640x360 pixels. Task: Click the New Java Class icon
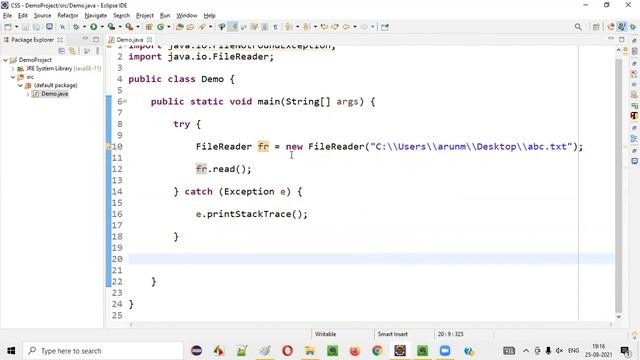point(160,27)
